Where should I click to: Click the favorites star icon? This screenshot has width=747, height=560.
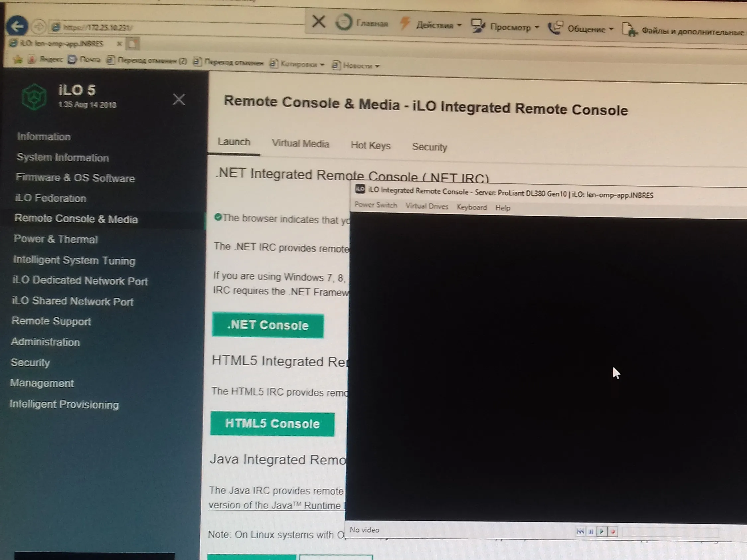pyautogui.click(x=18, y=59)
